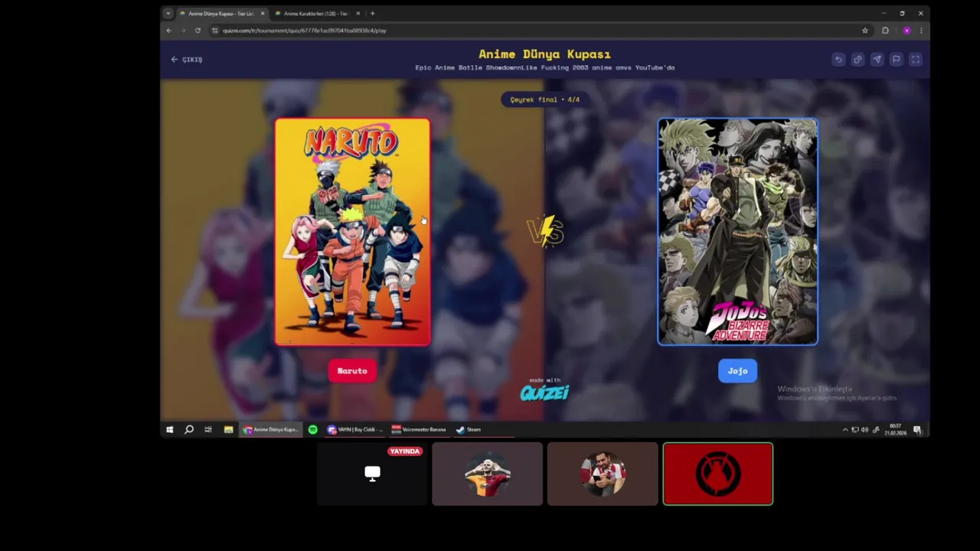This screenshot has width=980, height=551.
Task: Close the Anime Karakterleri (128) browser tab
Action: tap(358, 13)
